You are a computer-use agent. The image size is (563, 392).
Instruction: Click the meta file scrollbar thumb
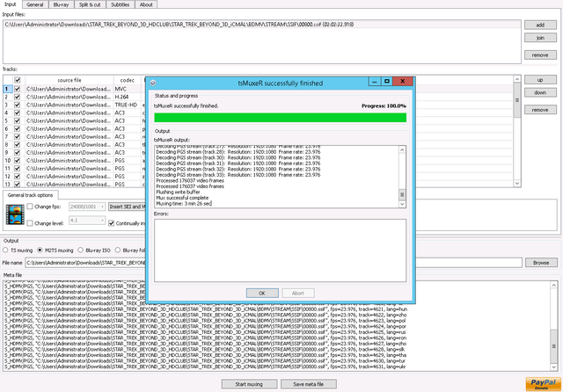[553, 346]
